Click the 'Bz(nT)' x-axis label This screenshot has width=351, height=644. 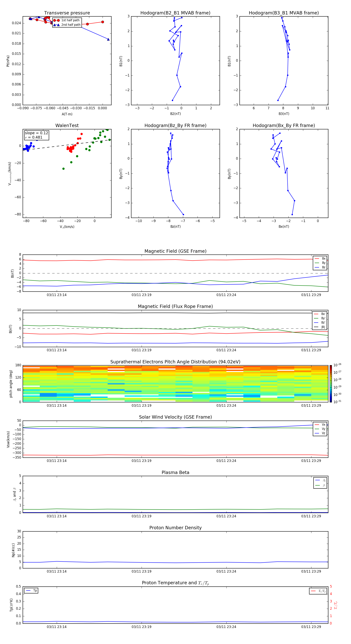[x=175, y=227]
